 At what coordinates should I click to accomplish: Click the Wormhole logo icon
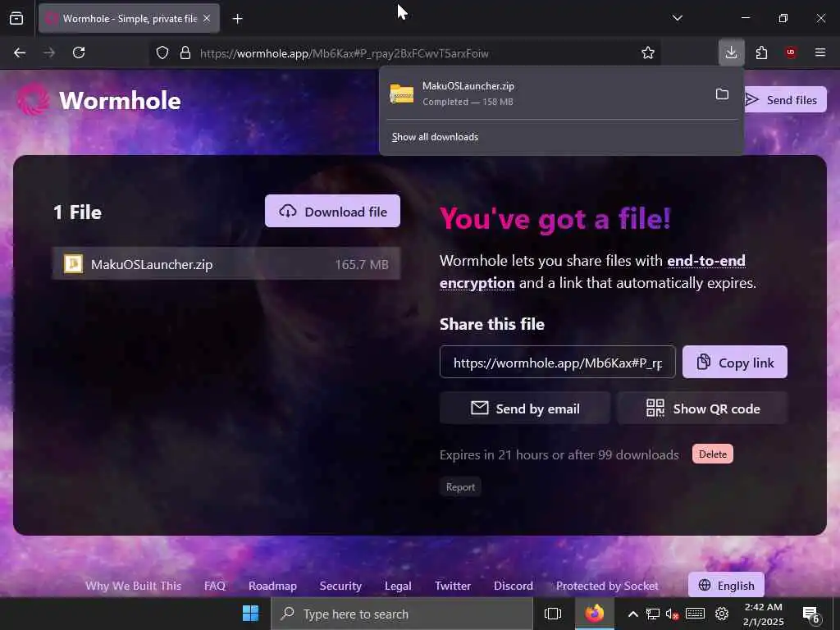point(33,99)
